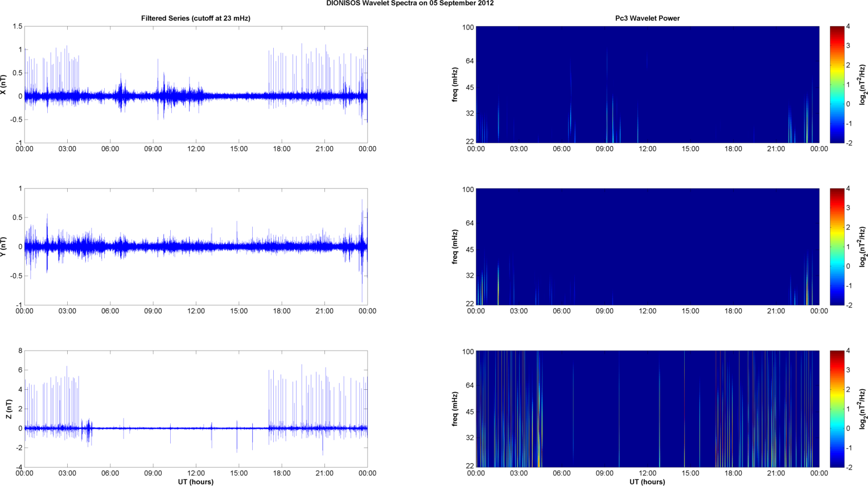Click "21:00" tick under X wavelet spectrogram

point(776,149)
